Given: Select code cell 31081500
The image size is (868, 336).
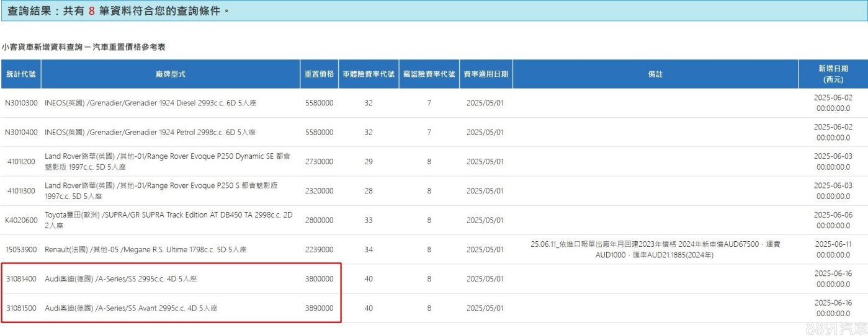Looking at the screenshot, I should click(x=22, y=308).
